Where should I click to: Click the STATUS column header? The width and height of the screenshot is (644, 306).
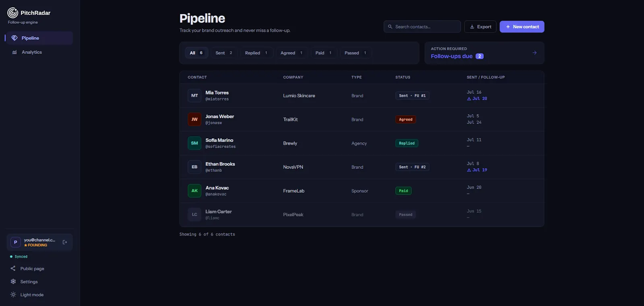[402, 77]
